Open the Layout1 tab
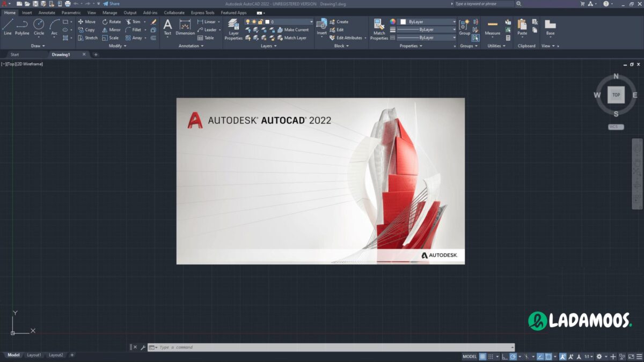Screen dimensions: 644x362 click(x=34, y=355)
